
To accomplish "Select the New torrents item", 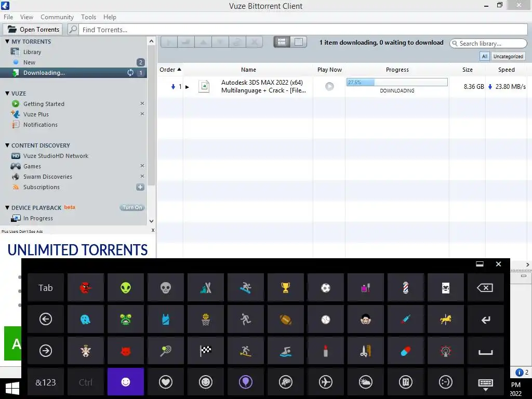I will coord(29,62).
